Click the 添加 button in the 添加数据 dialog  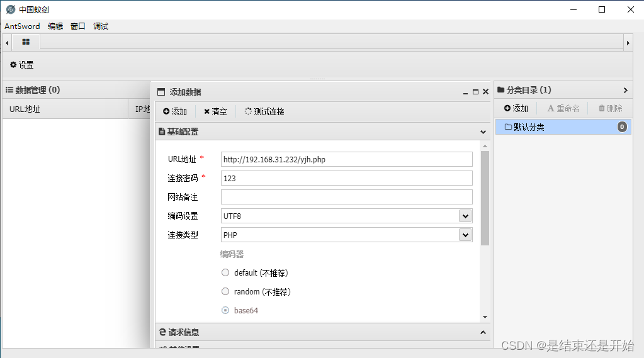[x=175, y=111]
